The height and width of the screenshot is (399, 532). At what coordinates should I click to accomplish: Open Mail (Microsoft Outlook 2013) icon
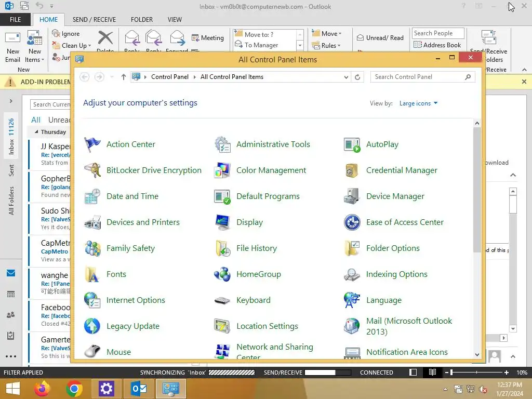coord(352,326)
